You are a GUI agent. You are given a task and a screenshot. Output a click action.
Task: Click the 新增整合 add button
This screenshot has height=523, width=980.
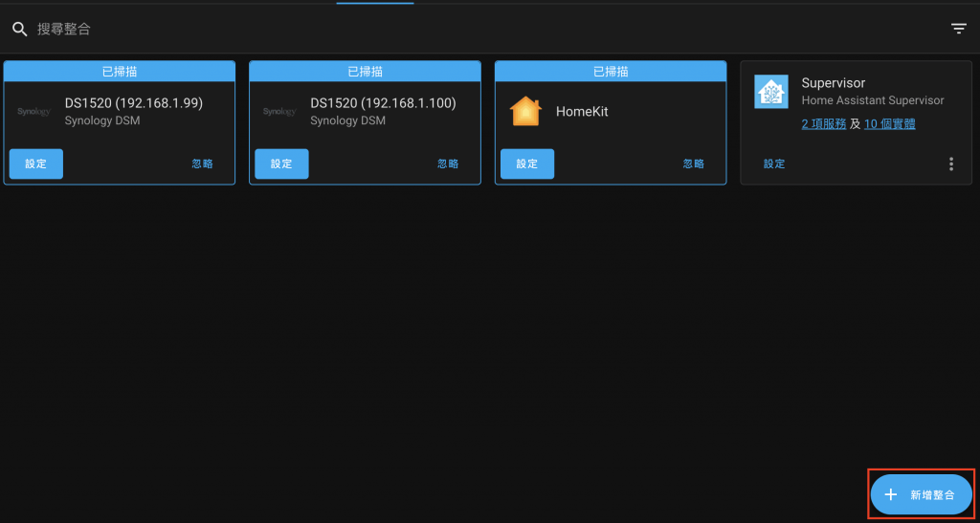pyautogui.click(x=922, y=495)
